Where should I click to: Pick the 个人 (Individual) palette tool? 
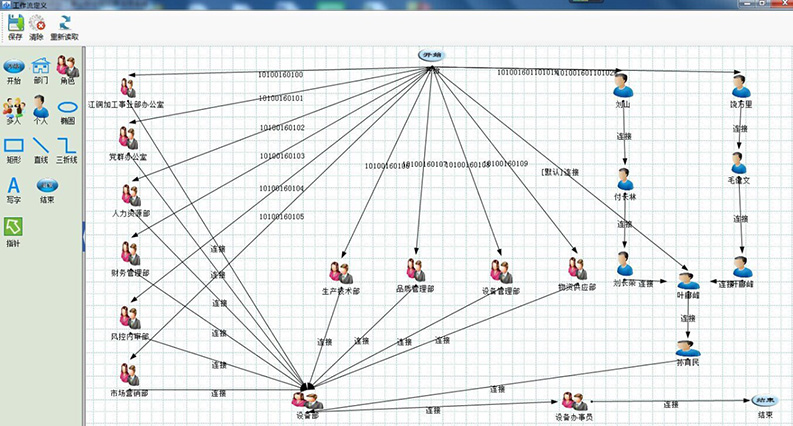40,107
